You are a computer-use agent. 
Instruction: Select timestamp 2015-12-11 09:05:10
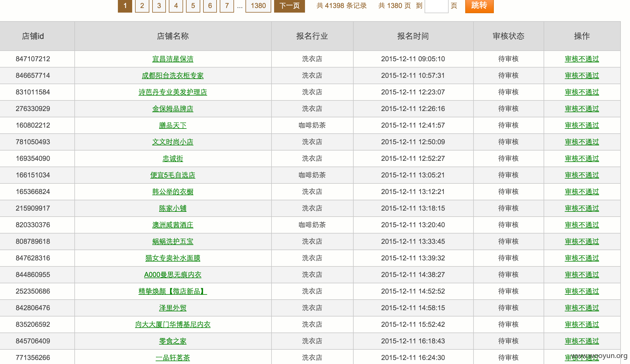pyautogui.click(x=413, y=59)
